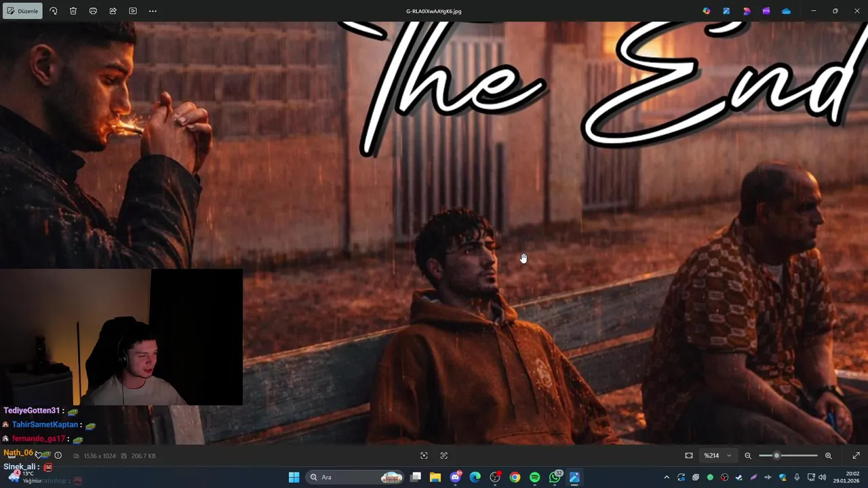868x488 pixels.
Task: Open the microphone tray icon
Action: (797, 477)
